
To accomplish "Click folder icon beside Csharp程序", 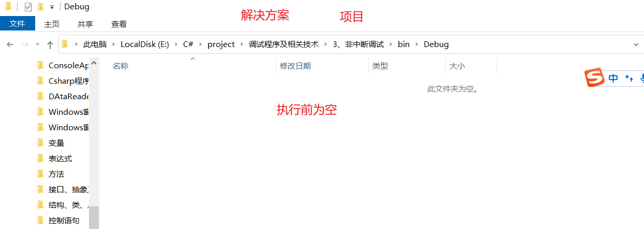I will click(x=40, y=81).
